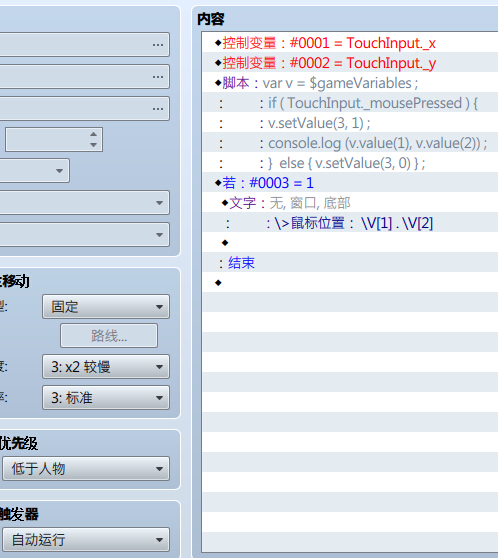This screenshot has height=558, width=498.
Task: Open the wide empty dropdown below the short dropdown
Action: (x=84, y=203)
